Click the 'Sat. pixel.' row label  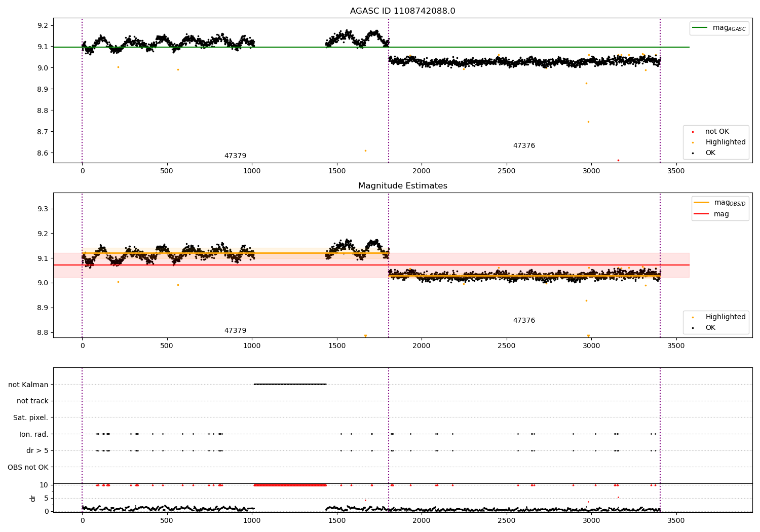[31, 418]
